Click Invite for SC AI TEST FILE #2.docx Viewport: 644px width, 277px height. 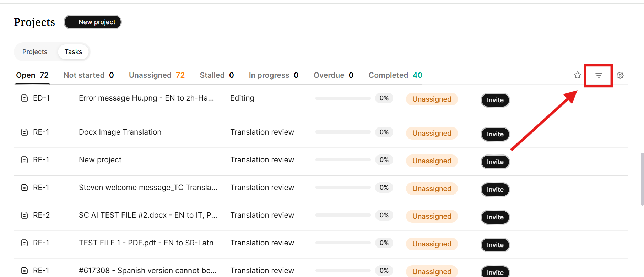[495, 217]
